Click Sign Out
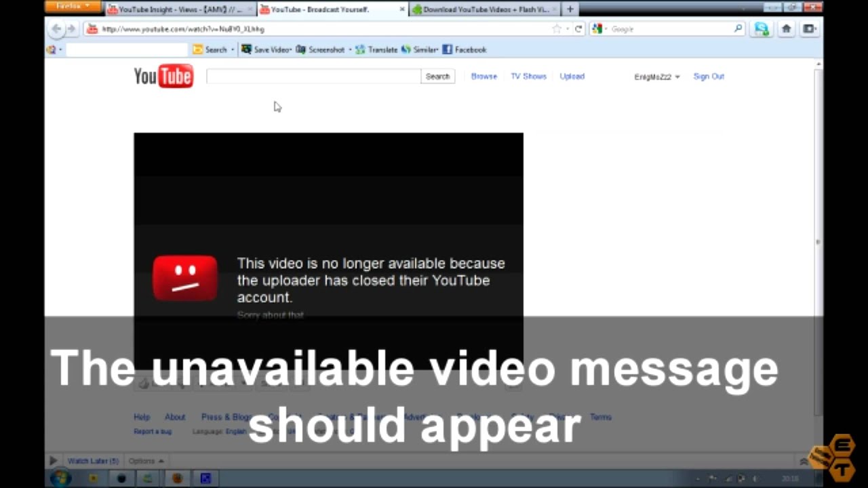This screenshot has height=488, width=868. point(709,77)
